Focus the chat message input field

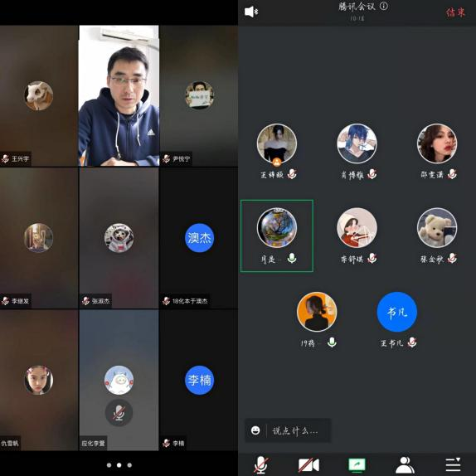pyautogui.click(x=288, y=430)
